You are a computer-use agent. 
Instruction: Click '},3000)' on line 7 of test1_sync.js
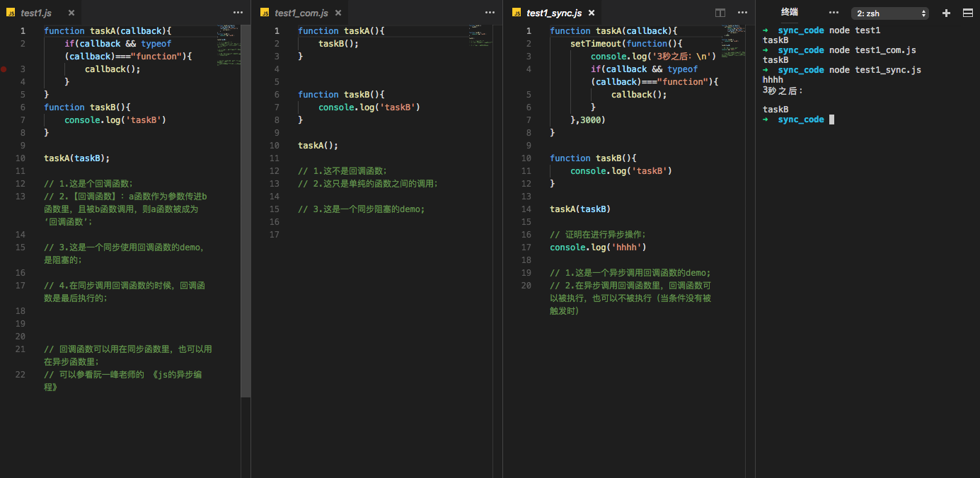(588, 119)
